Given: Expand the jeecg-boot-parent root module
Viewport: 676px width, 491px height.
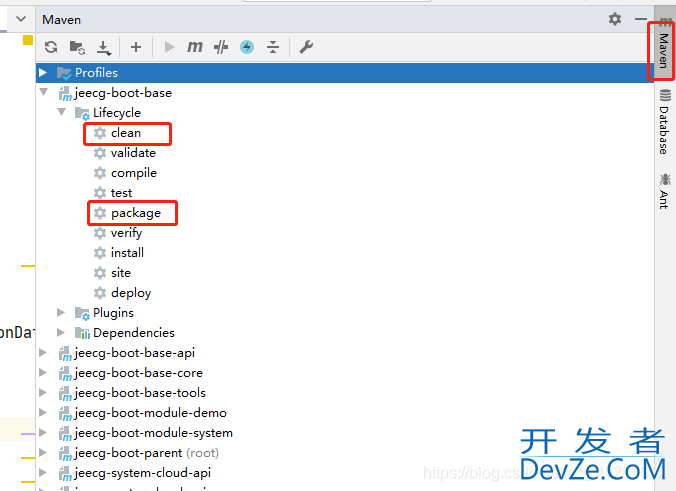Looking at the screenshot, I should pyautogui.click(x=43, y=452).
